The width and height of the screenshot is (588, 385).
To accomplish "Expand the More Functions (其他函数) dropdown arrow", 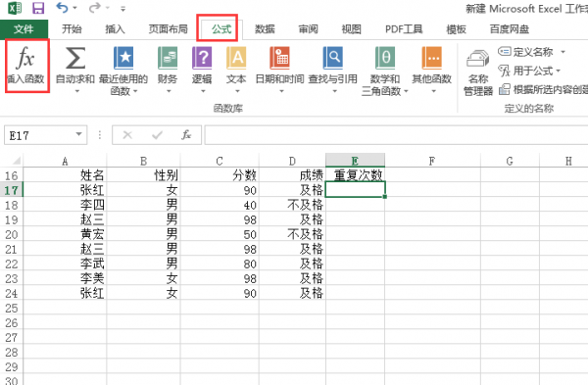I will (x=433, y=91).
